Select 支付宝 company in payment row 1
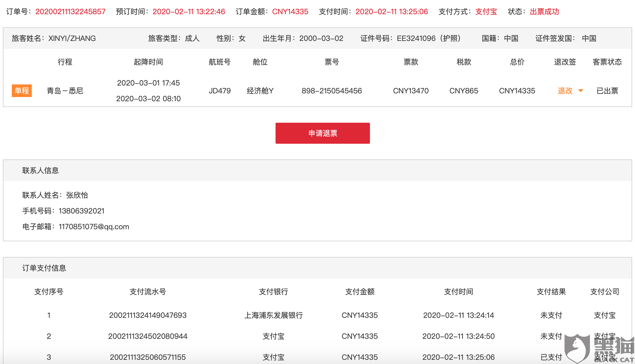The height and width of the screenshot is (364, 635). point(605,315)
